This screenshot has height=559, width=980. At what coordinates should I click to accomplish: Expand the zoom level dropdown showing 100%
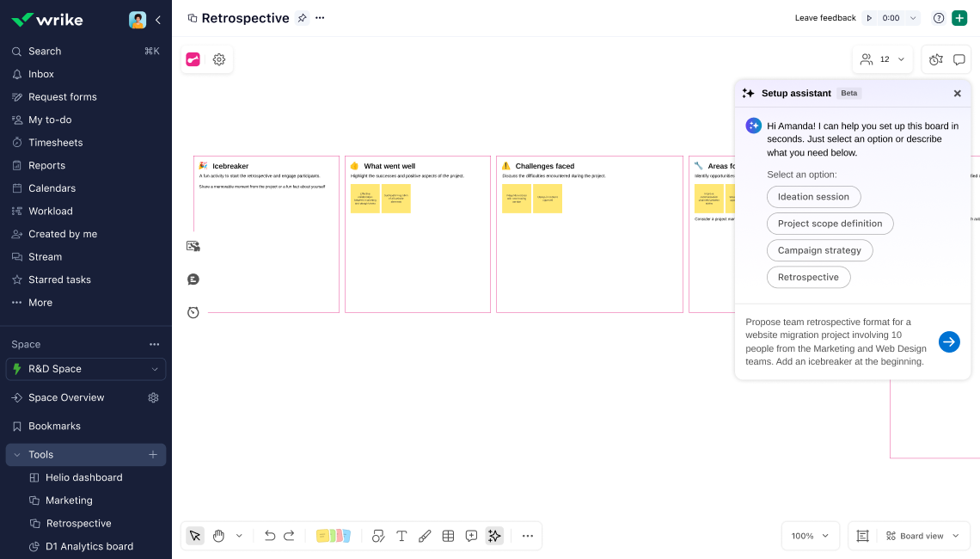pyautogui.click(x=809, y=535)
